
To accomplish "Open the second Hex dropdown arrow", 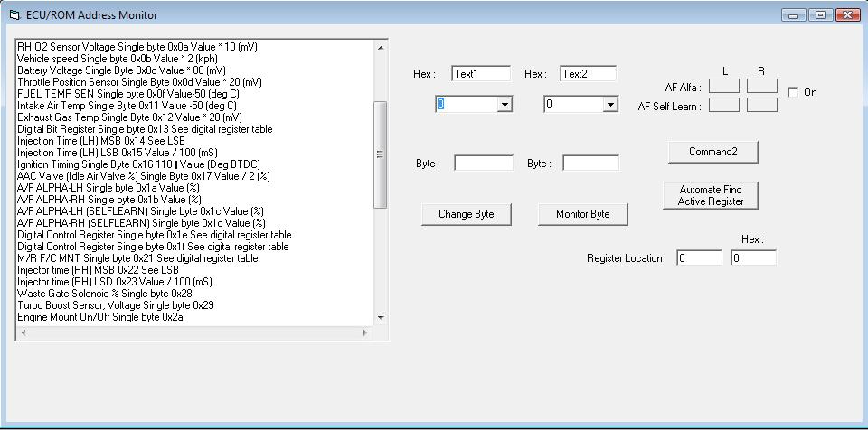I will [x=610, y=105].
